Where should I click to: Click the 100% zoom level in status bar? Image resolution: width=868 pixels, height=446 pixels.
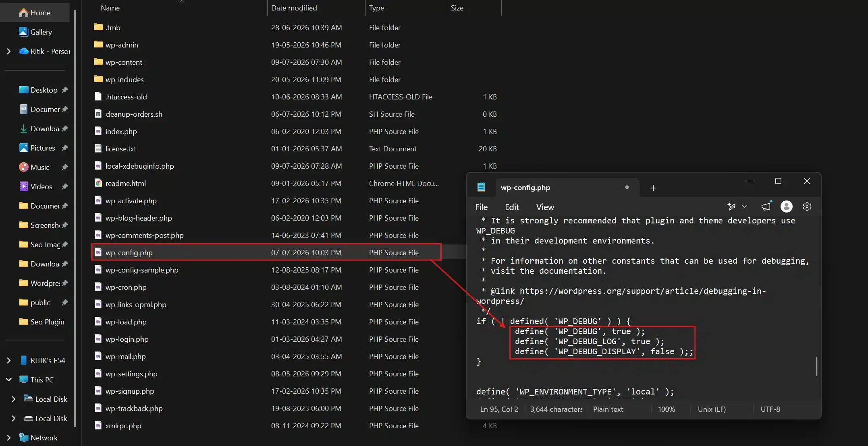point(667,409)
